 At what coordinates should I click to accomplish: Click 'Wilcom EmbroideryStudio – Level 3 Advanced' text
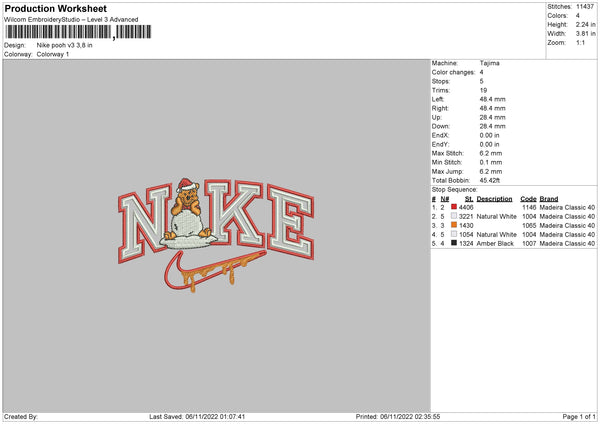(x=71, y=20)
